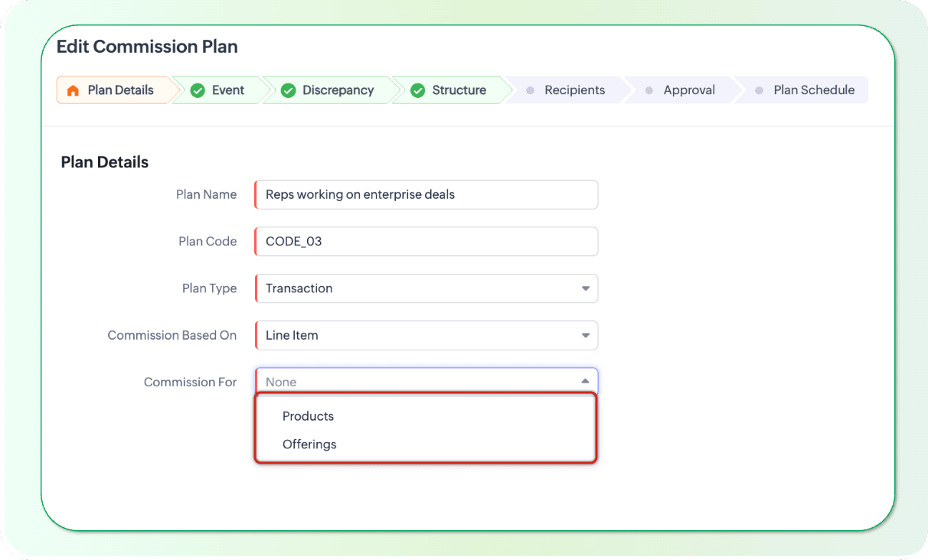This screenshot has width=928, height=560.
Task: Focus the Plan Name text field
Action: (x=426, y=194)
